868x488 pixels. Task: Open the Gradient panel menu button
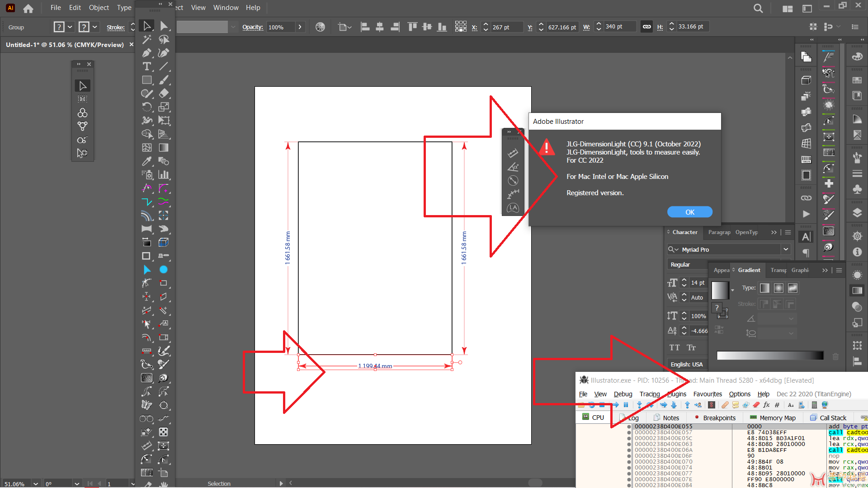point(839,270)
